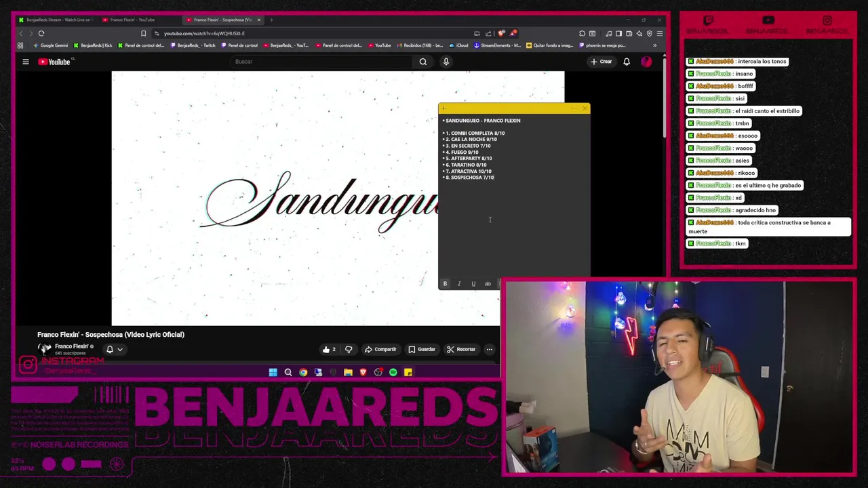Open taskbar Search
The width and height of the screenshot is (868, 488).
coord(288,372)
